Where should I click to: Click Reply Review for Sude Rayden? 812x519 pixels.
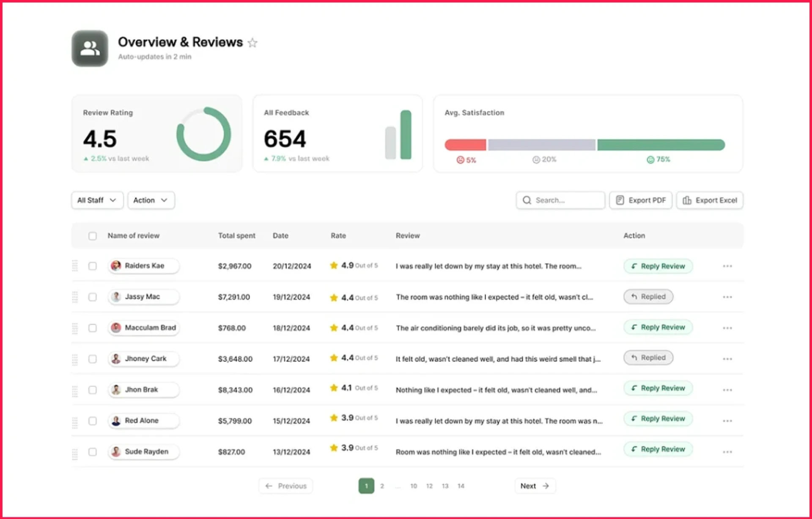tap(658, 449)
